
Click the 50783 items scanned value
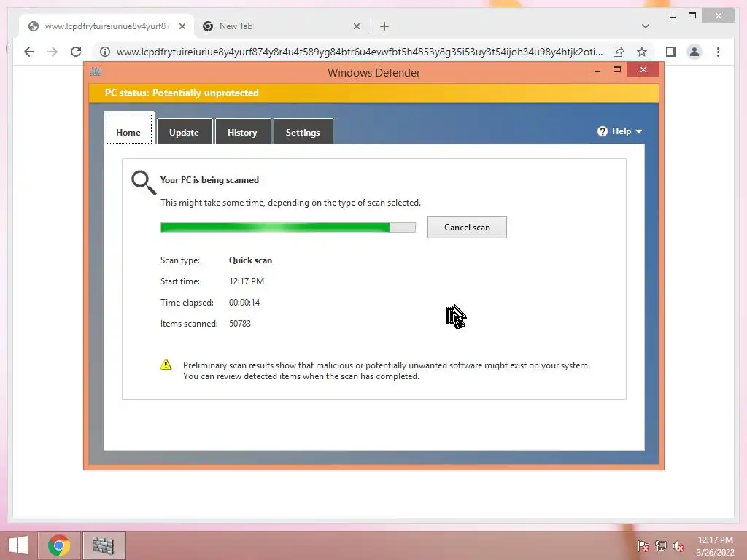click(239, 323)
